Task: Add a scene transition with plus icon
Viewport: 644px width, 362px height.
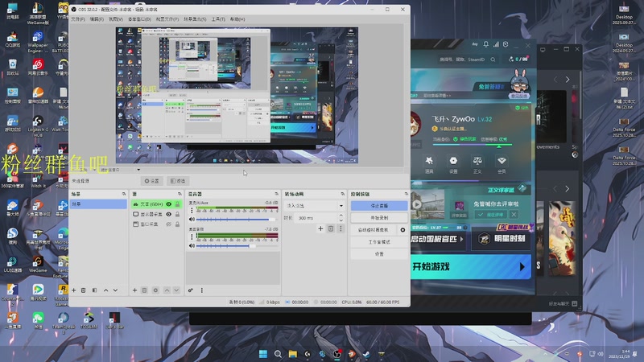Action: pos(320,228)
